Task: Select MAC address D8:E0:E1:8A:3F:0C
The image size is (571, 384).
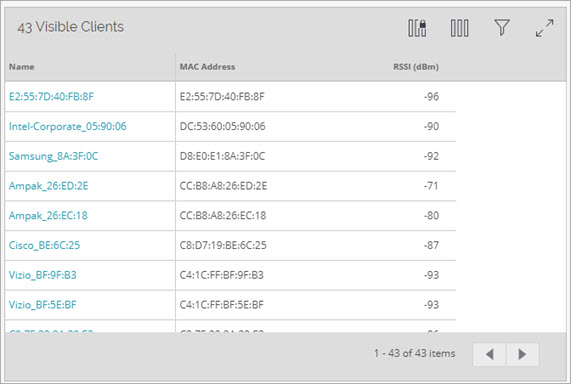Action: pyautogui.click(x=222, y=156)
